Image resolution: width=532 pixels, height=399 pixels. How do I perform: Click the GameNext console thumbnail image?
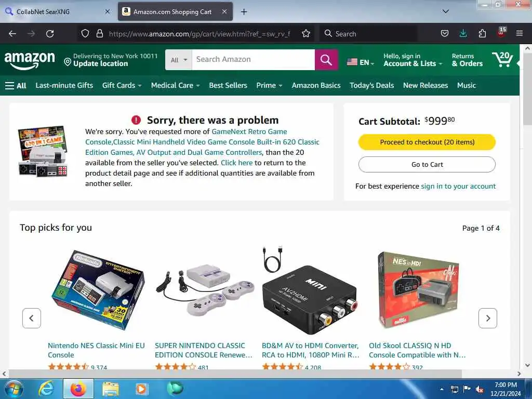(43, 151)
